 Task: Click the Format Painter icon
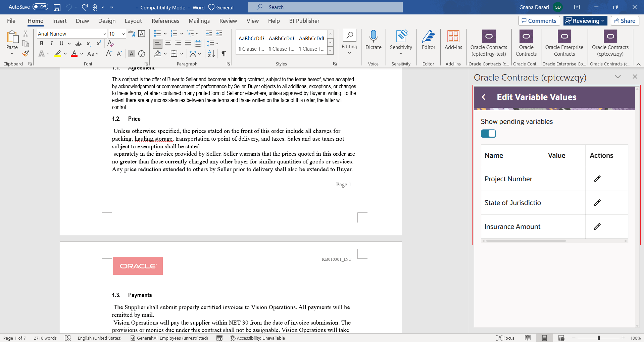(26, 54)
